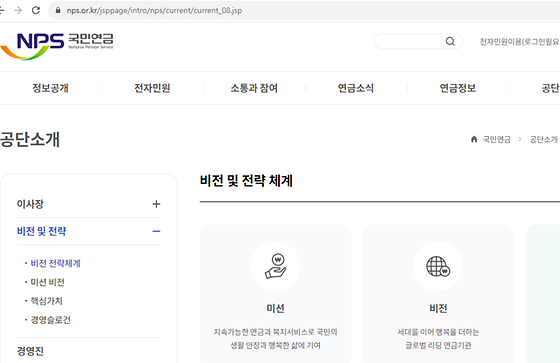Click the 비전 card title
The height and width of the screenshot is (363, 560).
point(438,308)
